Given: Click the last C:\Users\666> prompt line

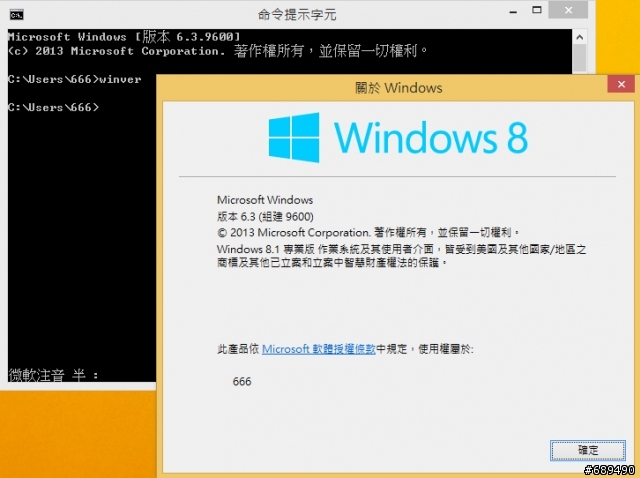Looking at the screenshot, I should (53, 107).
